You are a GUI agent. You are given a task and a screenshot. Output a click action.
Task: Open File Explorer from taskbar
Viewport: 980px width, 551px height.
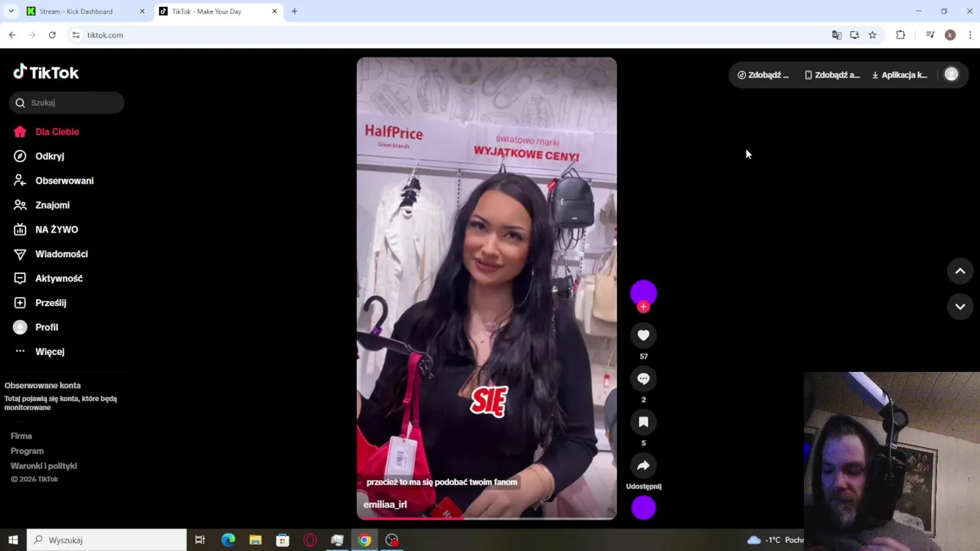pos(256,540)
